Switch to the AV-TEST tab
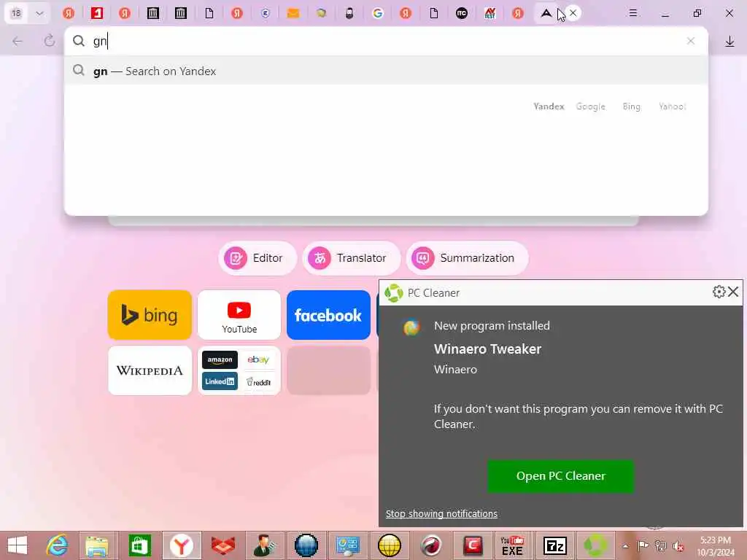This screenshot has height=560, width=747. tap(489, 13)
